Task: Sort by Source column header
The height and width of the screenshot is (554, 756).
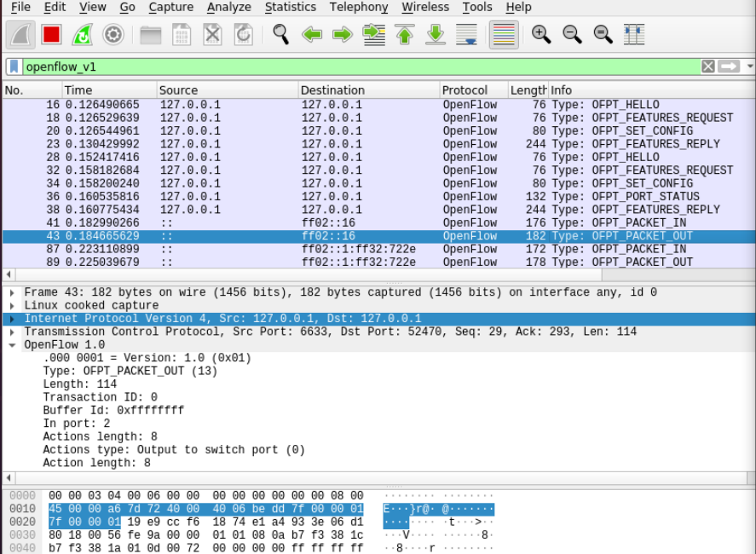Action: click(x=228, y=90)
